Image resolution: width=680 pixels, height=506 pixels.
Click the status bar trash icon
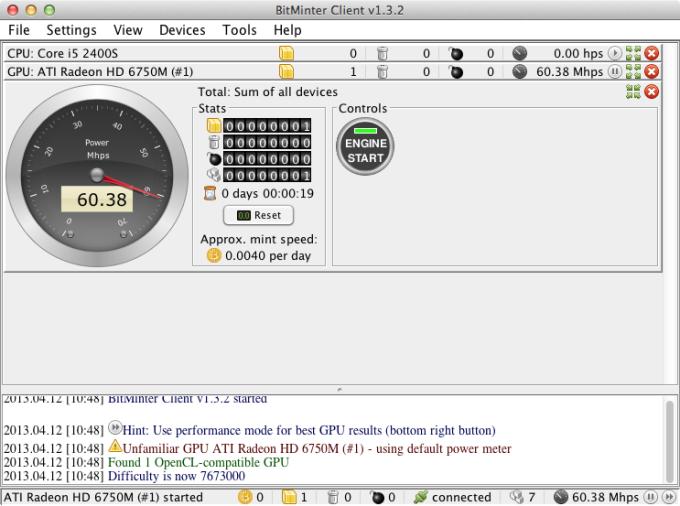333,497
